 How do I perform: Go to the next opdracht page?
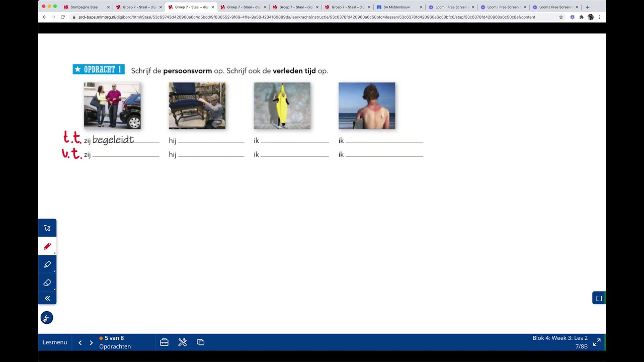tap(91, 342)
